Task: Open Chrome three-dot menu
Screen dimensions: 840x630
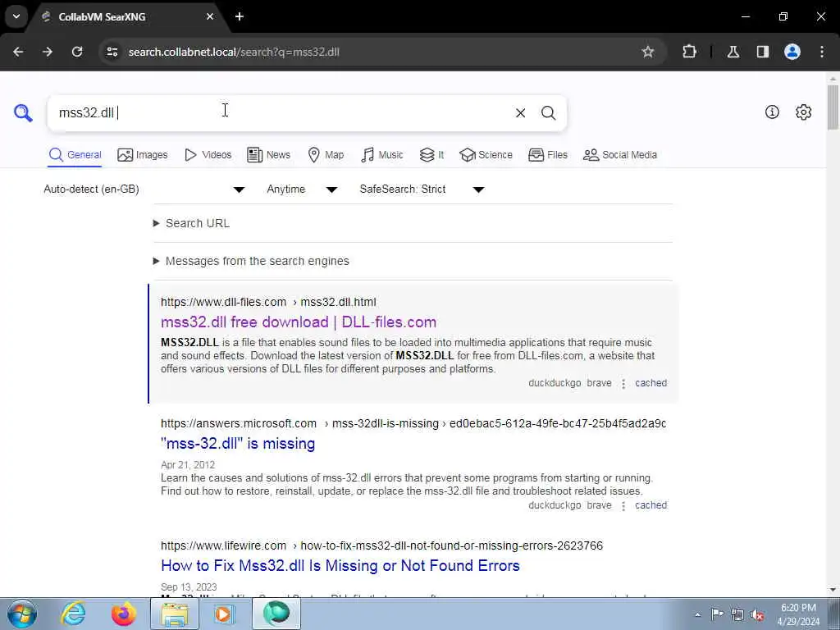Action: (822, 52)
